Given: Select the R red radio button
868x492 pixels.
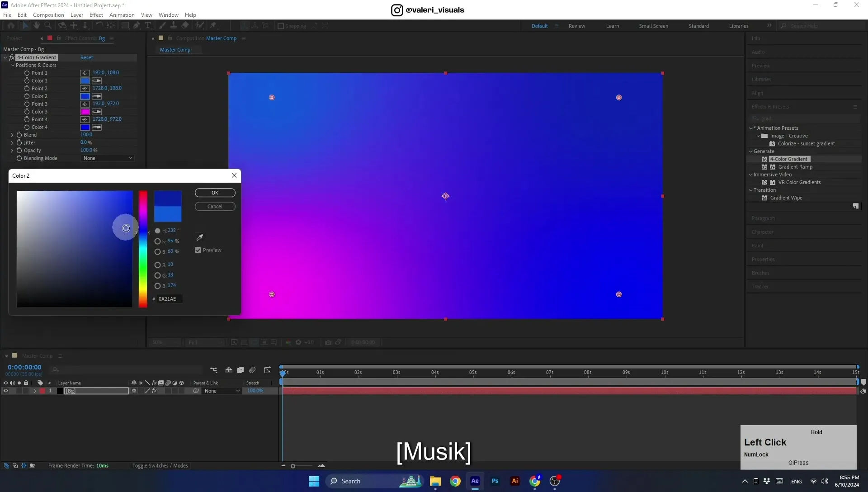Looking at the screenshot, I should pos(157,265).
